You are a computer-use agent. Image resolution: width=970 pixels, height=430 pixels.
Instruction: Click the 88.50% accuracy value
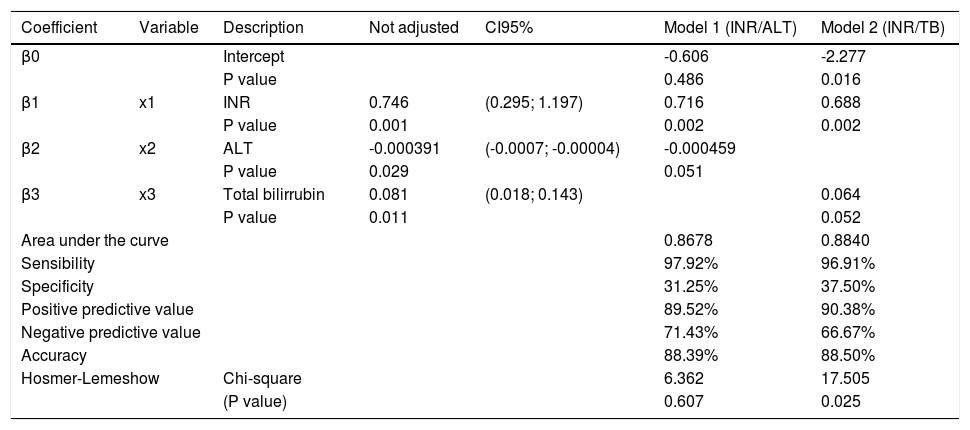pos(846,354)
